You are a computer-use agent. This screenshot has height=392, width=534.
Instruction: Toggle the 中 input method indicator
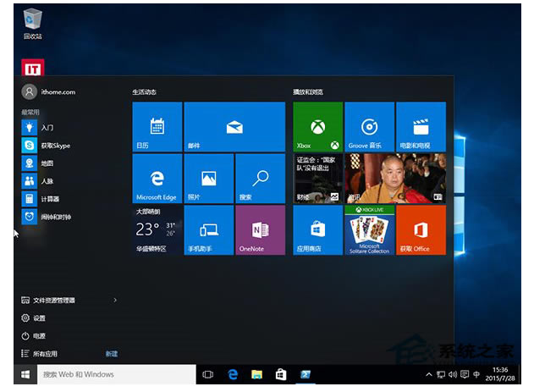pyautogui.click(x=476, y=374)
